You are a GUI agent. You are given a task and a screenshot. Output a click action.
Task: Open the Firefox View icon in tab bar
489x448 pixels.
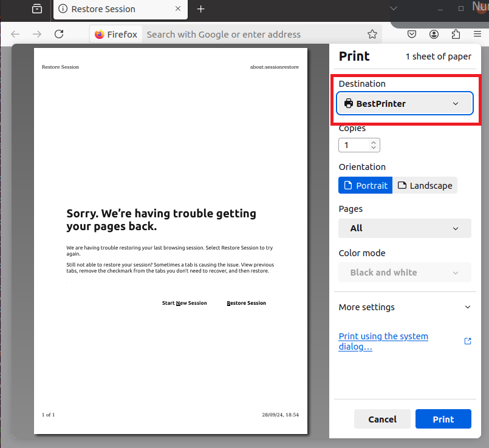37,8
